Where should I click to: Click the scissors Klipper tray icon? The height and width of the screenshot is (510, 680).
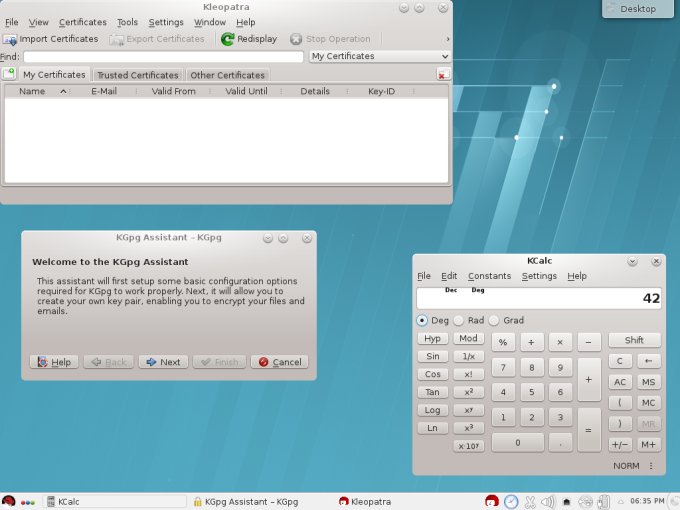[530, 502]
